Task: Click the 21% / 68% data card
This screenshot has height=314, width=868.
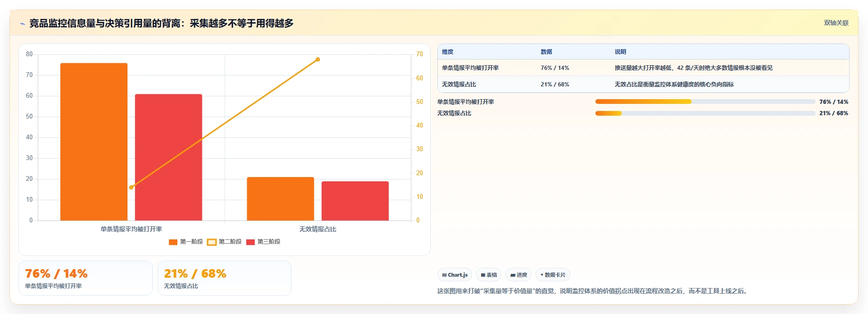Action: 225,278
